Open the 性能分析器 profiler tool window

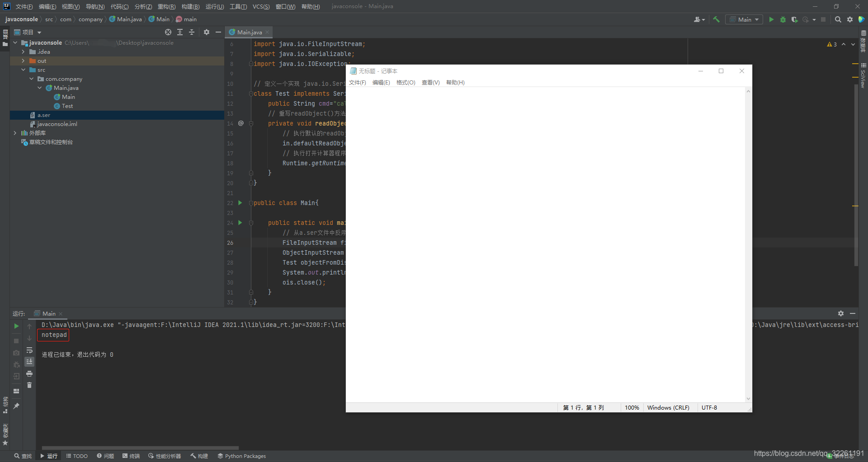[x=165, y=456]
